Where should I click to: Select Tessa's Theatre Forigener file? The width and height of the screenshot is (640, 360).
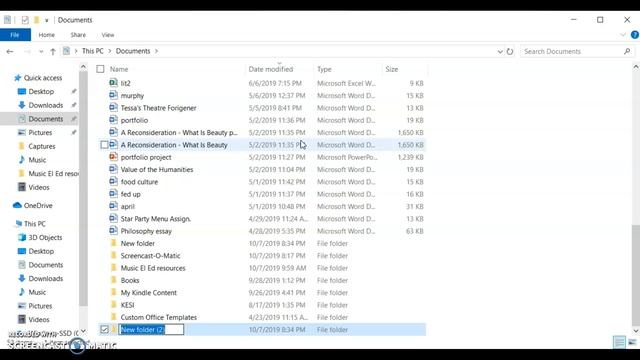(x=158, y=108)
